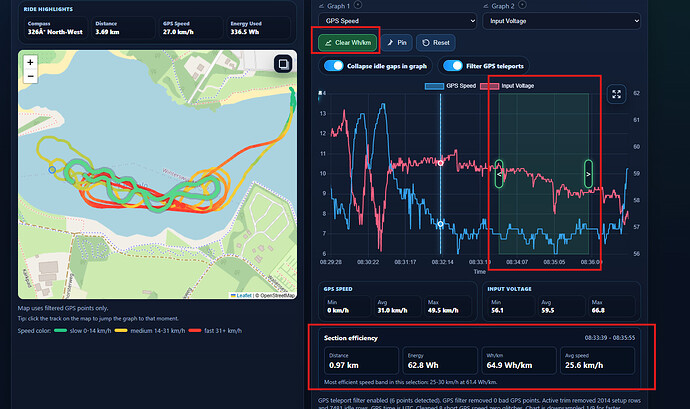Toggle the Input Voltage legend swatch
This screenshot has height=409, width=690.
489,86
